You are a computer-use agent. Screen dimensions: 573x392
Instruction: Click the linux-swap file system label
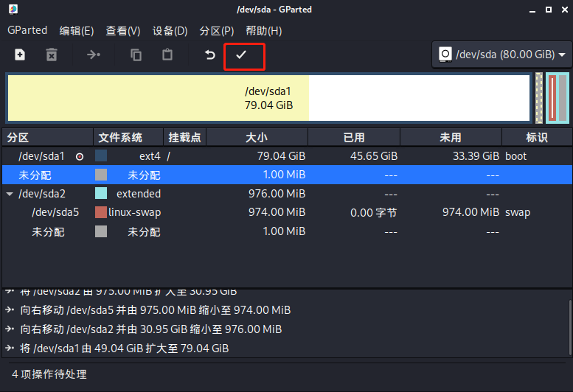(x=134, y=212)
